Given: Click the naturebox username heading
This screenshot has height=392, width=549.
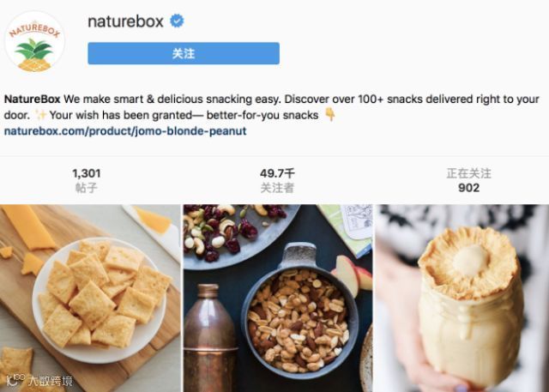Looking at the screenshot, I should (x=125, y=21).
